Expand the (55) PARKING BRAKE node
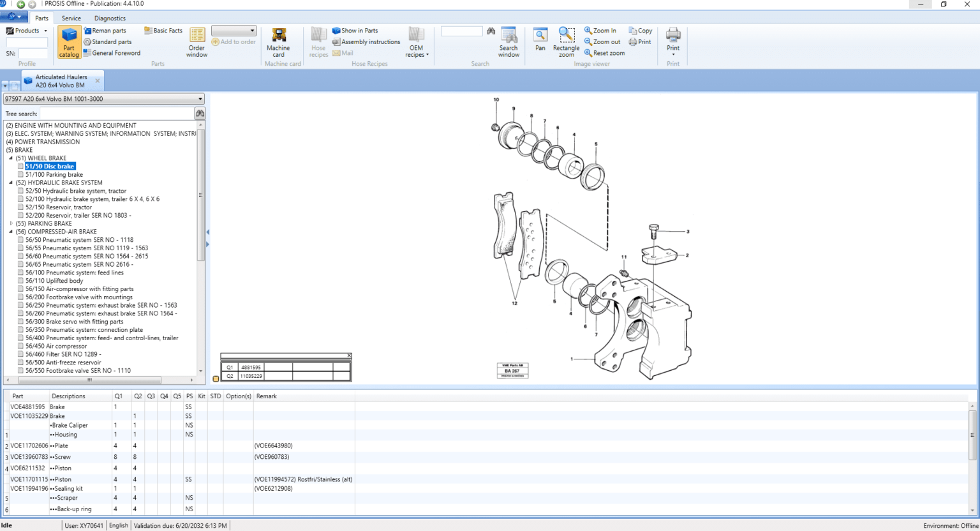The width and height of the screenshot is (980, 531). point(11,223)
